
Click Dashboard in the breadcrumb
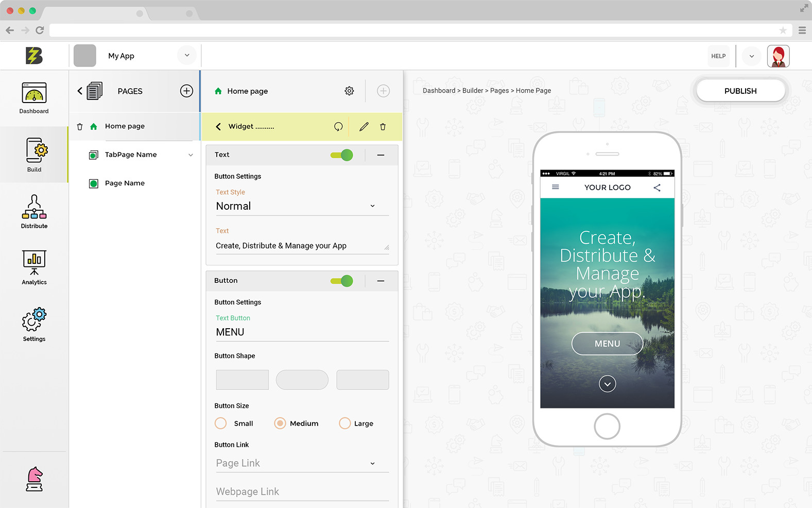tap(439, 91)
